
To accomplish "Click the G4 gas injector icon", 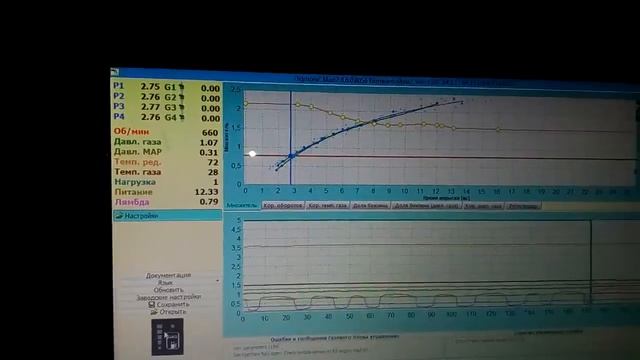I will click(x=181, y=118).
